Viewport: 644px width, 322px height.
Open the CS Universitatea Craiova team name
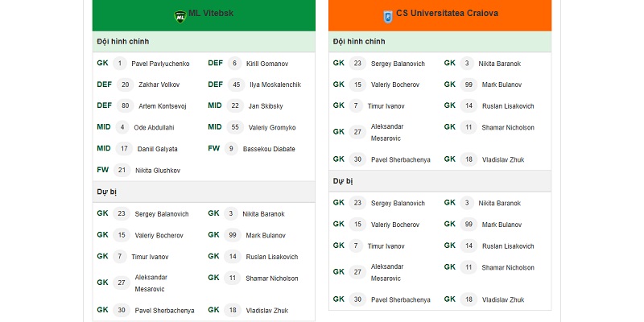pyautogui.click(x=447, y=13)
